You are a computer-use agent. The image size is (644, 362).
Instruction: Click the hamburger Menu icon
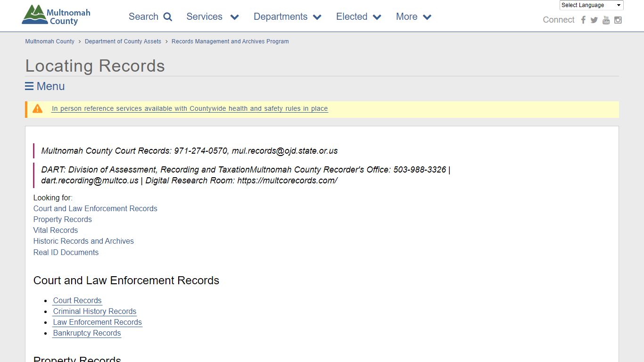click(x=29, y=86)
